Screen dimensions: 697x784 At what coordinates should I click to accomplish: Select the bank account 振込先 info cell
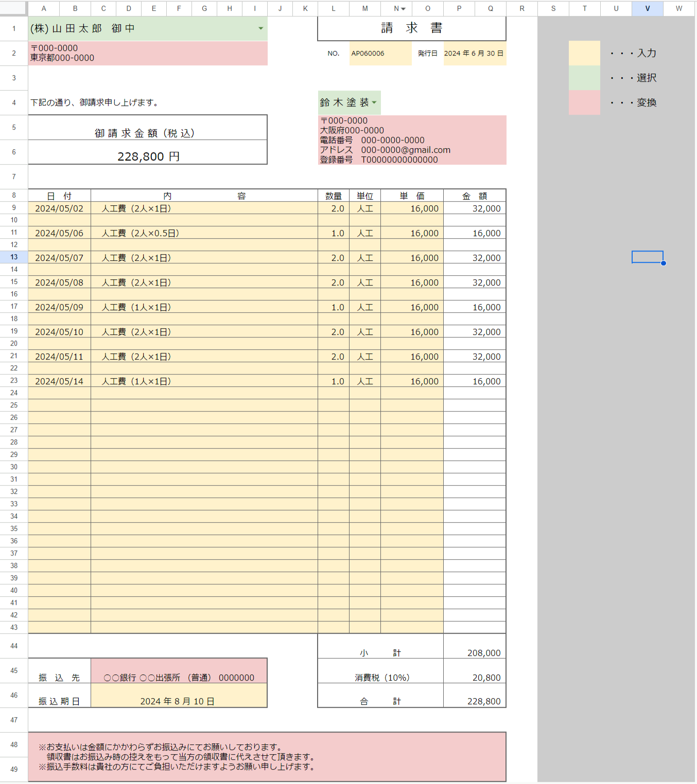coord(179,671)
